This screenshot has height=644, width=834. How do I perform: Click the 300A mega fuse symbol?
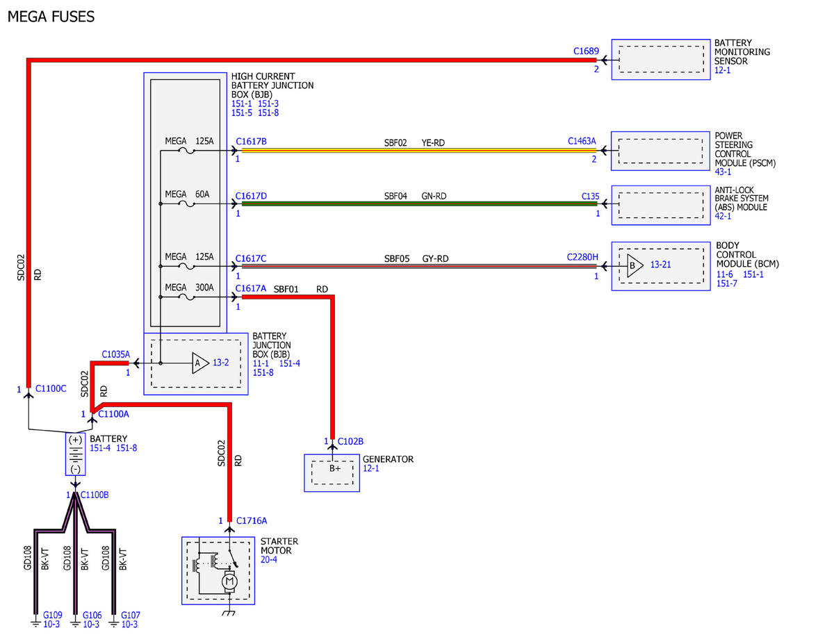pyautogui.click(x=186, y=297)
